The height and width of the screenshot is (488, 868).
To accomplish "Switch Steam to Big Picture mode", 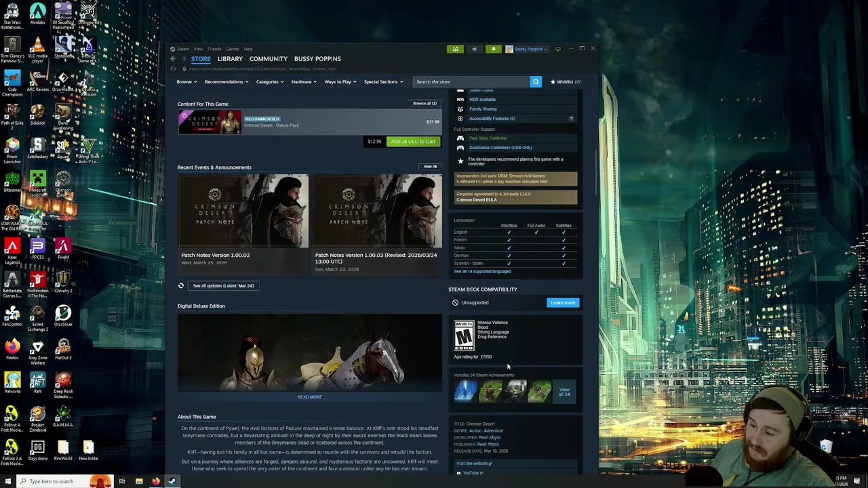I will (558, 49).
